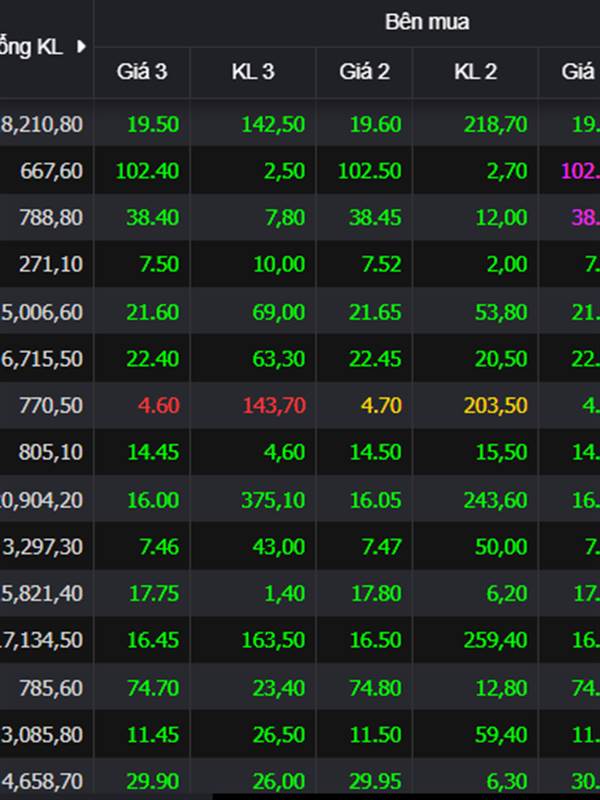Click the KL 2 column header
The image size is (600, 800).
click(x=475, y=71)
